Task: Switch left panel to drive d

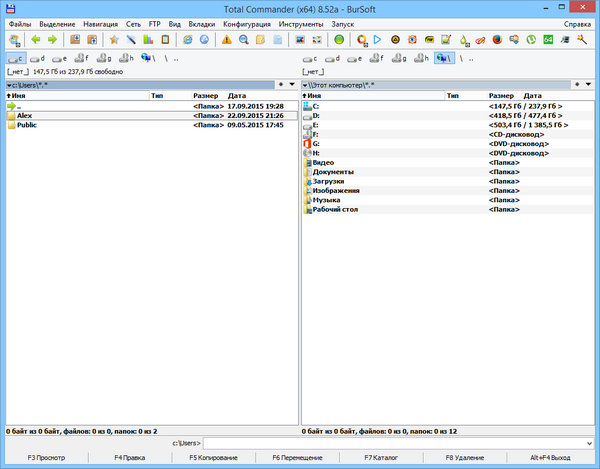Action: [x=38, y=58]
